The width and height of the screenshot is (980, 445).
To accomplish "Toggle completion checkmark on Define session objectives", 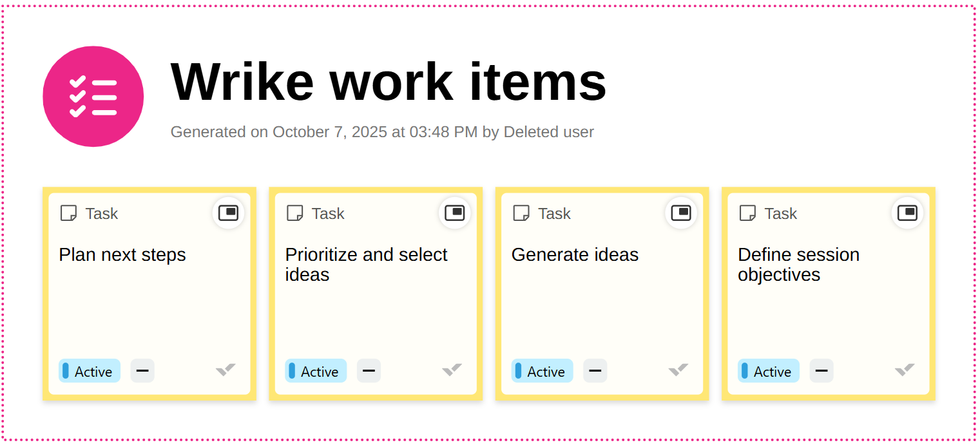I will coord(905,370).
